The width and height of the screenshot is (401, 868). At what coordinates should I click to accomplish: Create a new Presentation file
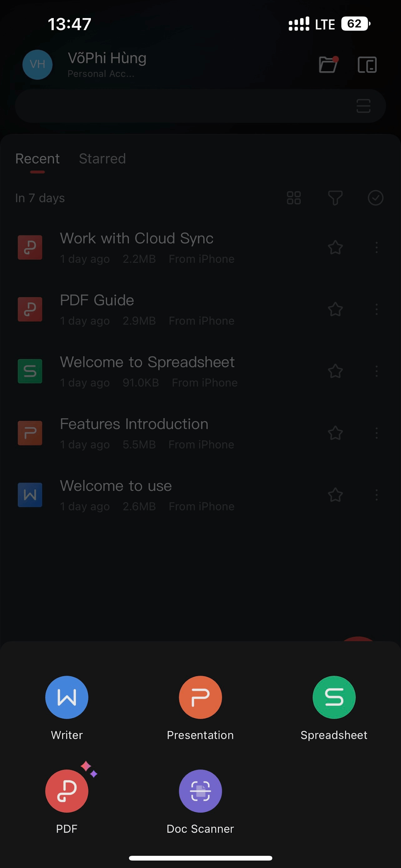click(200, 697)
